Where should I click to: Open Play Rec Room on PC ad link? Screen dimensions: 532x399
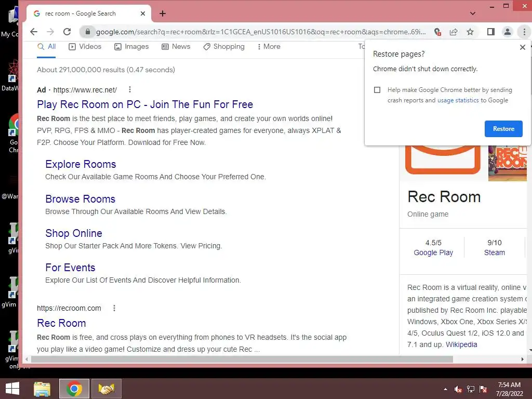pyautogui.click(x=145, y=104)
